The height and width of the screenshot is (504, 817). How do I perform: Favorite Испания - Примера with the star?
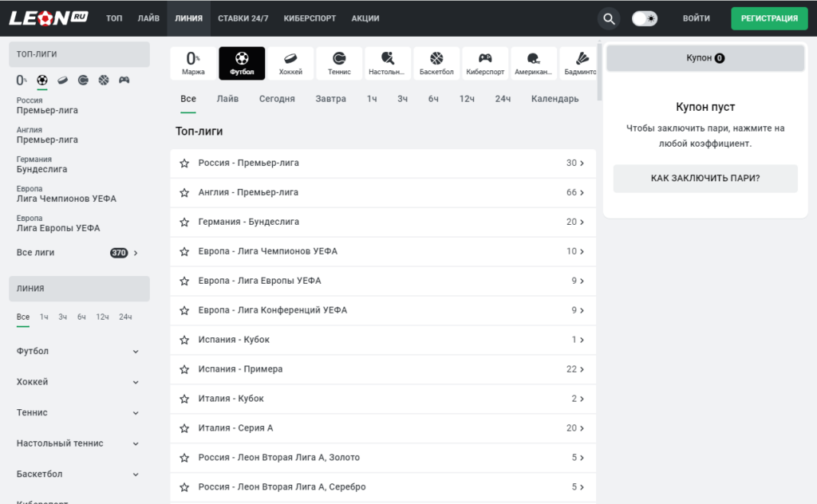(x=184, y=369)
